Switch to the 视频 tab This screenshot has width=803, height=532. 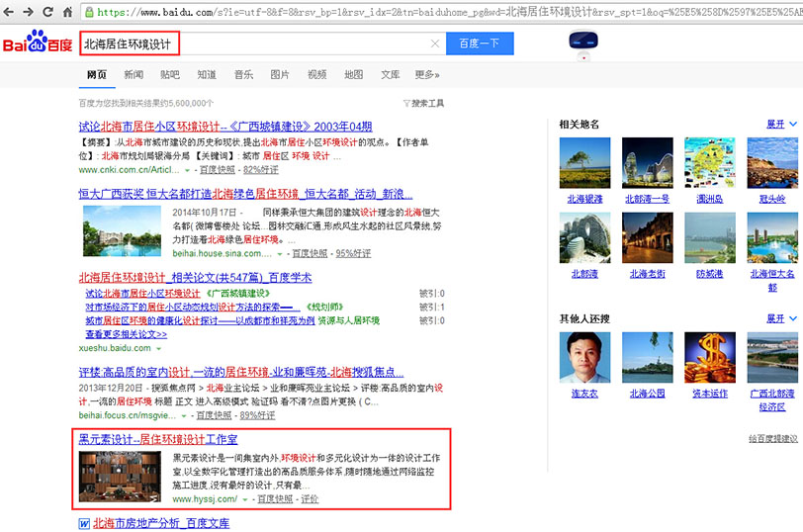coord(317,75)
